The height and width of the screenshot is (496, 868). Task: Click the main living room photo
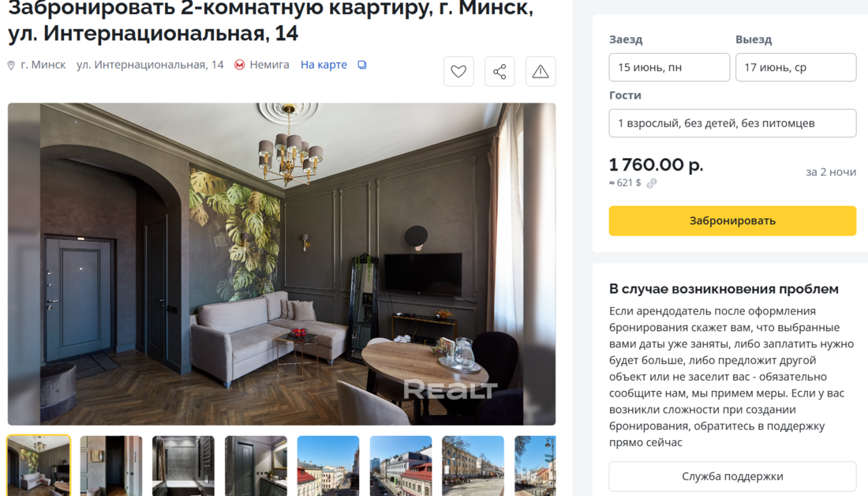coord(282,264)
